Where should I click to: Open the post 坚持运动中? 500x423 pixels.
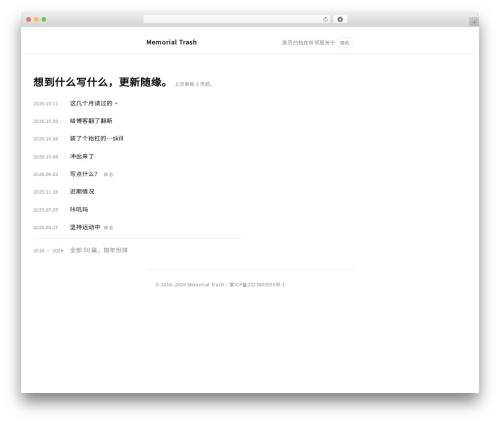click(x=85, y=227)
